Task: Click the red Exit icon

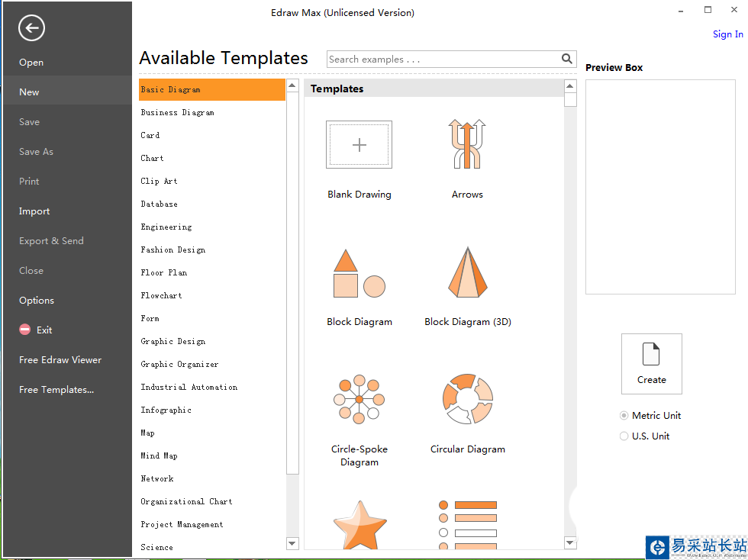Action: point(24,329)
